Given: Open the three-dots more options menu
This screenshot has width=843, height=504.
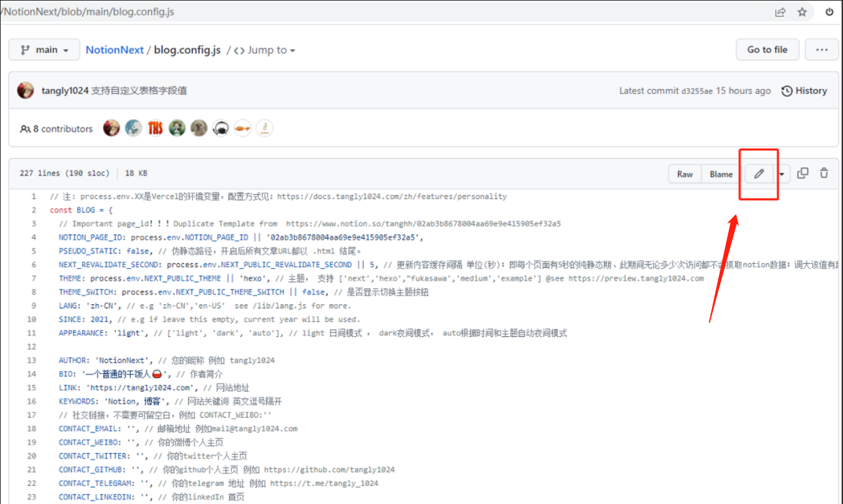Looking at the screenshot, I should [821, 49].
